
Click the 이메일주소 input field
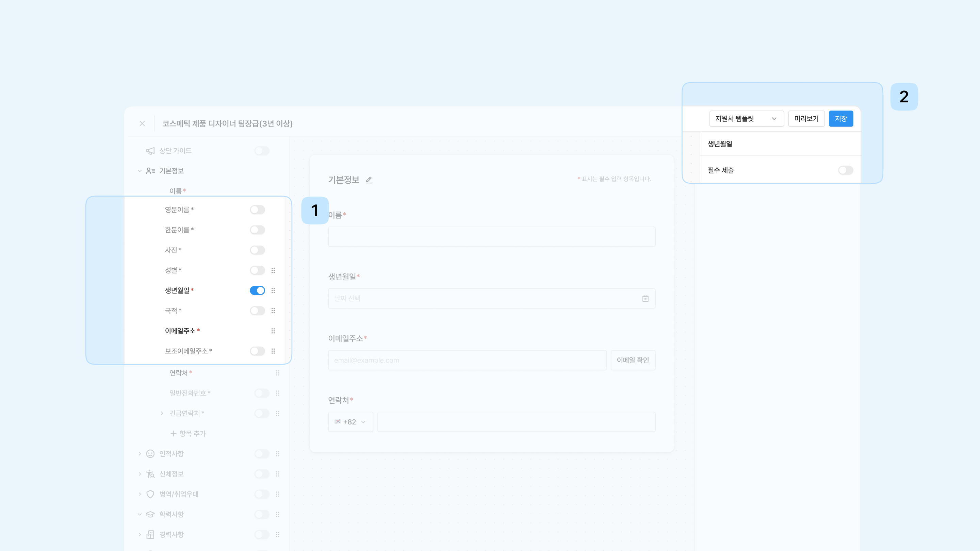(467, 360)
